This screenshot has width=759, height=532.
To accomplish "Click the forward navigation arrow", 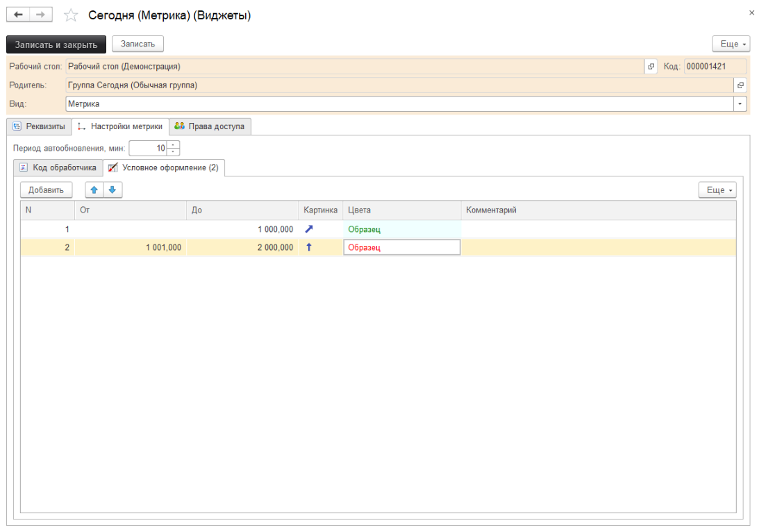I will point(40,15).
